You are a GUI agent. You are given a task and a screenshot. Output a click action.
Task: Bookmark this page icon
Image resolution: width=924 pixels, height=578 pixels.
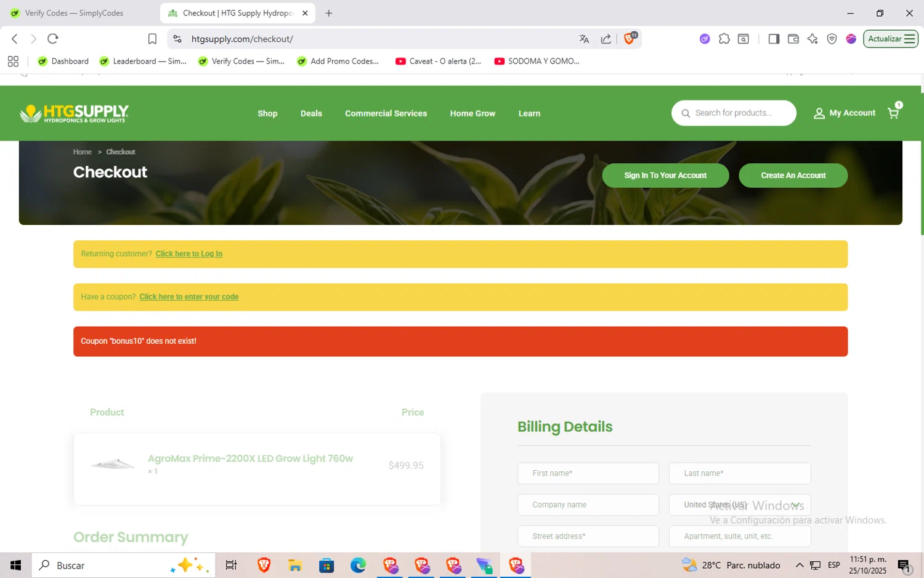pyautogui.click(x=152, y=39)
